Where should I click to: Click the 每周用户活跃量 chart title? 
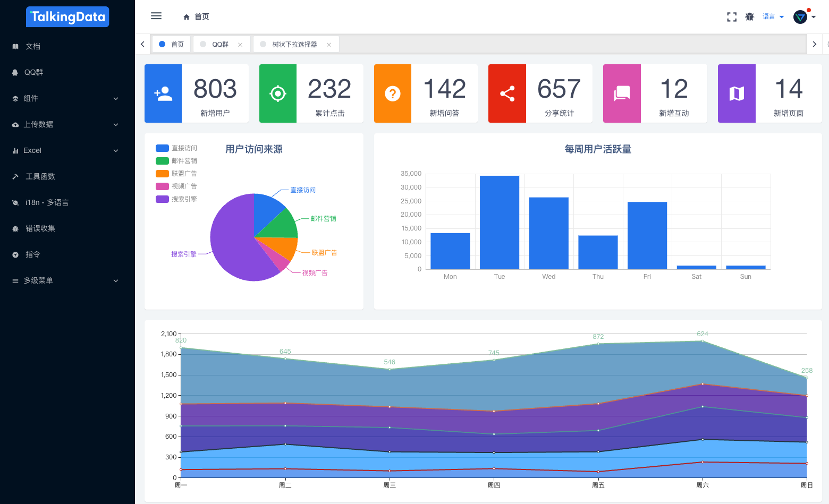[598, 149]
